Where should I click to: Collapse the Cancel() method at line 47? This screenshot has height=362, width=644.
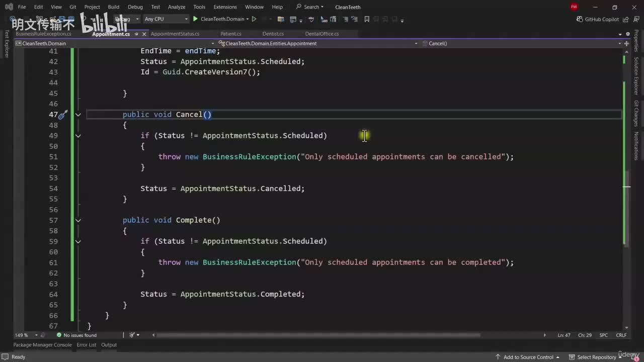pyautogui.click(x=78, y=115)
